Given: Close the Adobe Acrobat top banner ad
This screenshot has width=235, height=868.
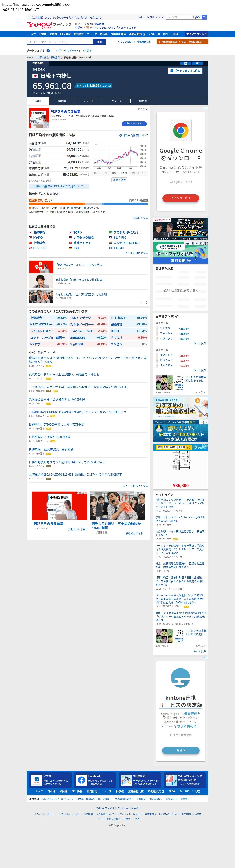Looking at the screenshot, I should [147, 109].
